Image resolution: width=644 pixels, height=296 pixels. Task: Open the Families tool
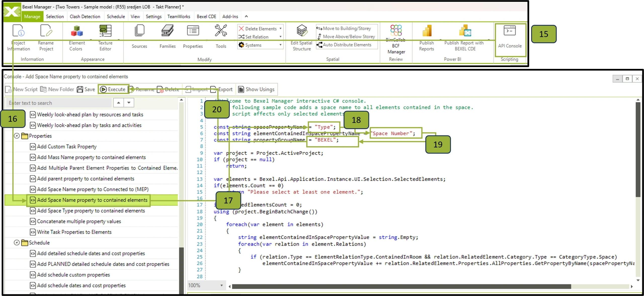coord(168,36)
